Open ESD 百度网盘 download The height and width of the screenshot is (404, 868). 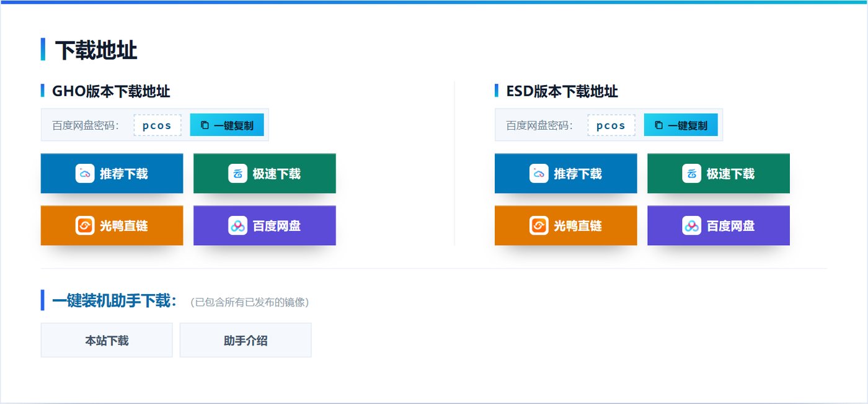point(719,226)
